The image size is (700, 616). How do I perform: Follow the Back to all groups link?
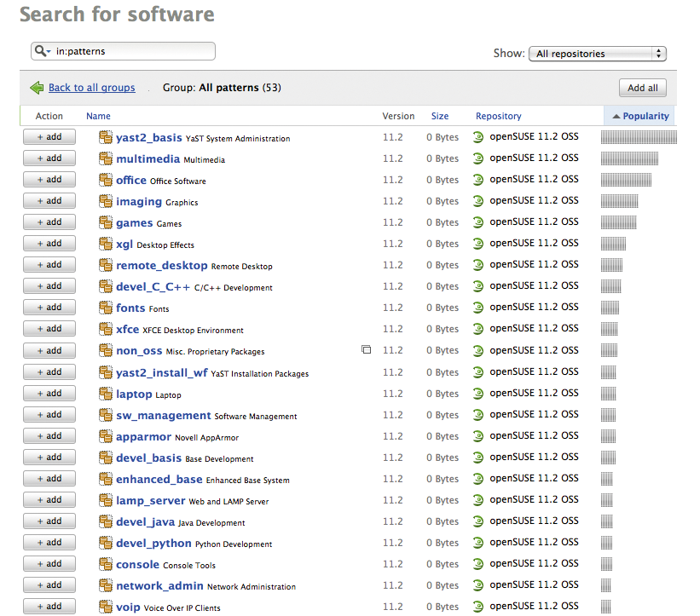90,88
